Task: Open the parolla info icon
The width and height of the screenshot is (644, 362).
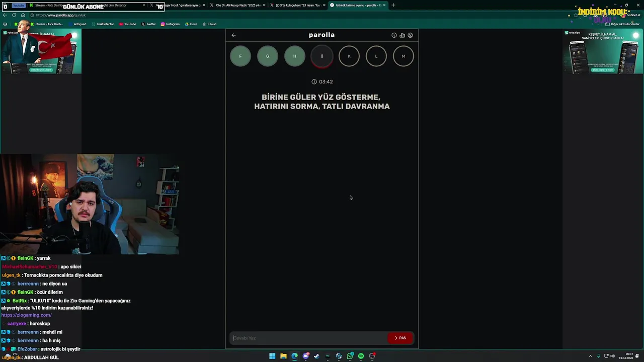Action: pos(394,35)
